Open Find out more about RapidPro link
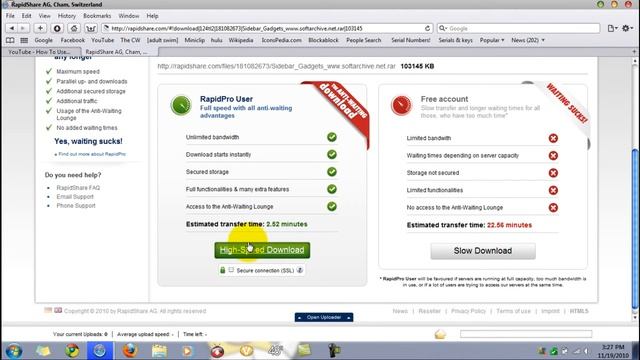The height and width of the screenshot is (360, 640). (92, 154)
